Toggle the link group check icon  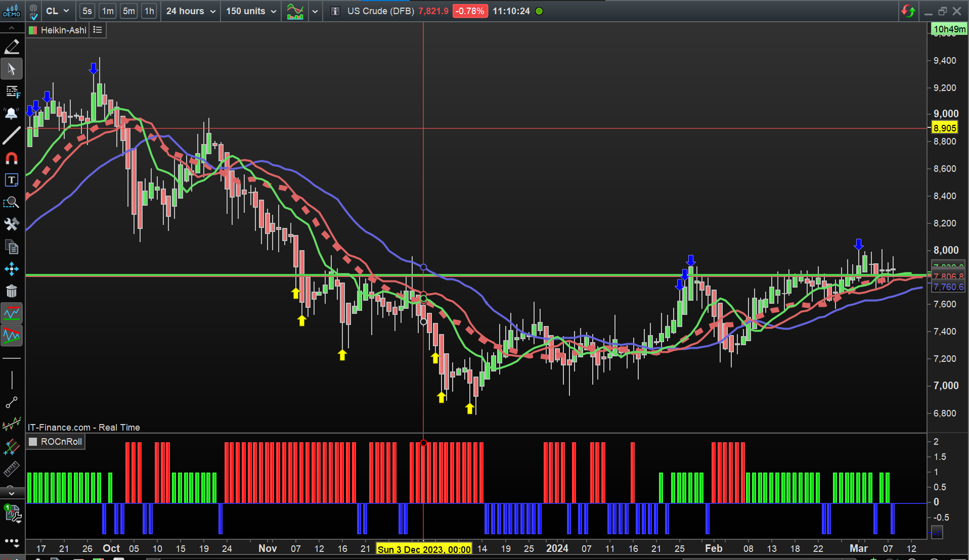click(33, 11)
